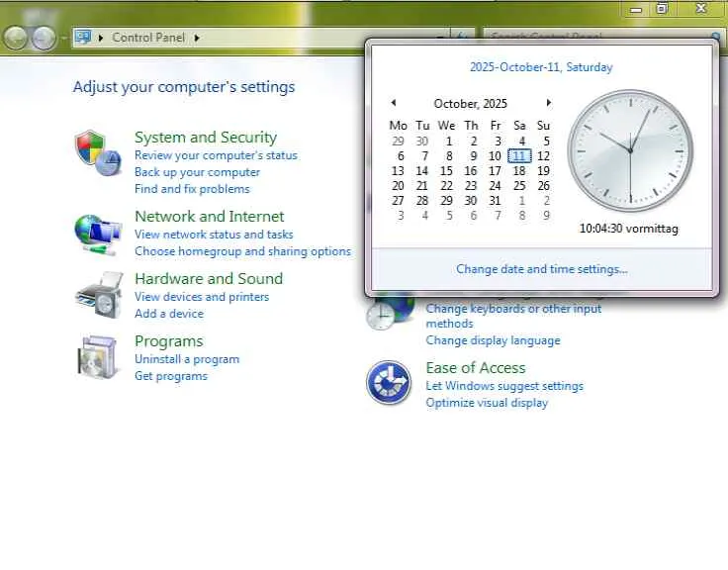Show next month in calendar

point(549,103)
